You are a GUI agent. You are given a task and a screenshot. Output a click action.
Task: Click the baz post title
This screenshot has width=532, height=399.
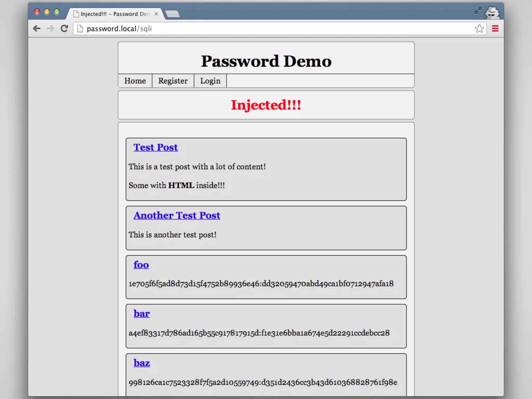point(142,363)
